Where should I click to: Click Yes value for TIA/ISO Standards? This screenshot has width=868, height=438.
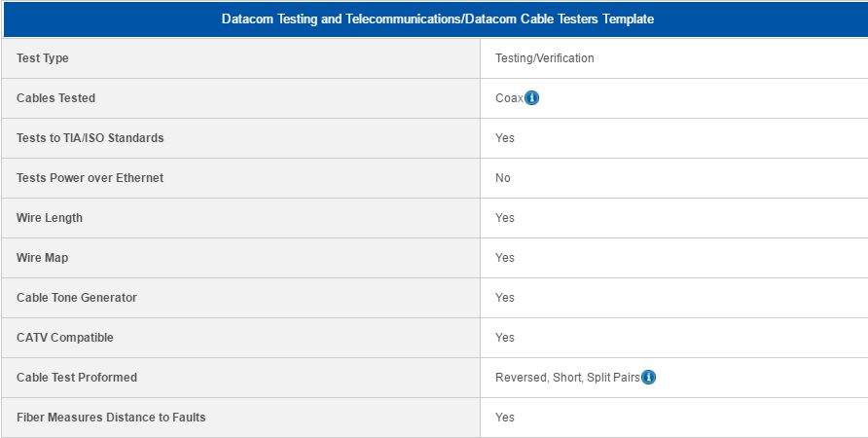[x=505, y=138]
